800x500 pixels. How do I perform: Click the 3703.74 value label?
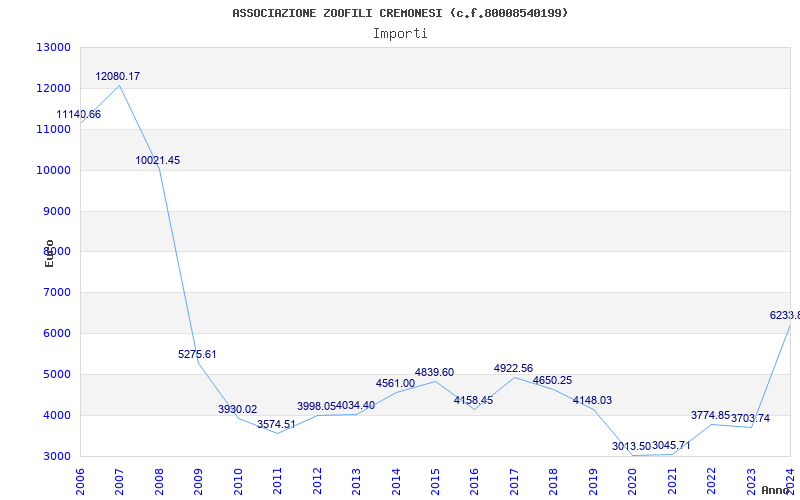751,418
